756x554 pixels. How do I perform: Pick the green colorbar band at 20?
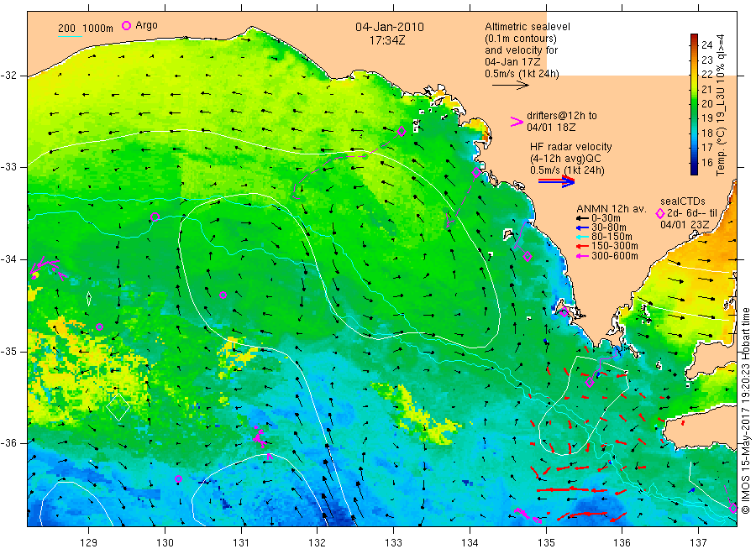694,103
